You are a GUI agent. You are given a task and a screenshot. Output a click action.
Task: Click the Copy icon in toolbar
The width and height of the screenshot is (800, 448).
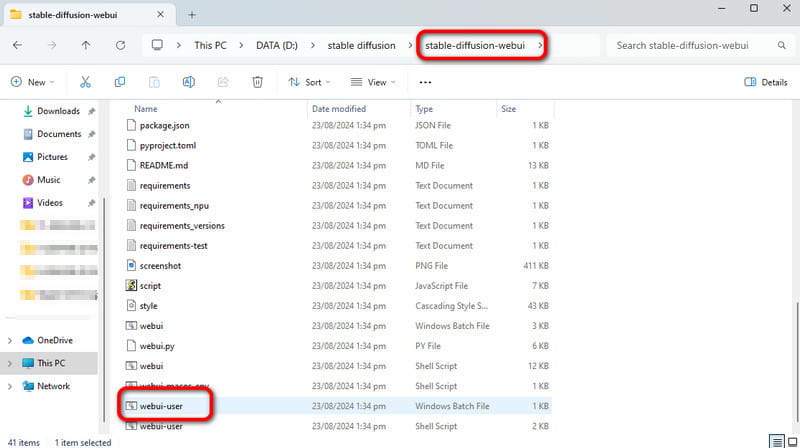120,82
